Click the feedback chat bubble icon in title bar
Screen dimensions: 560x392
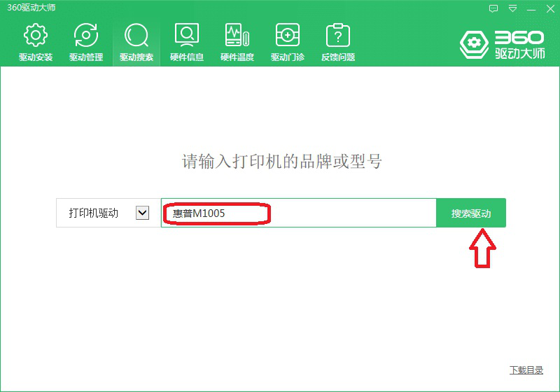tap(493, 8)
